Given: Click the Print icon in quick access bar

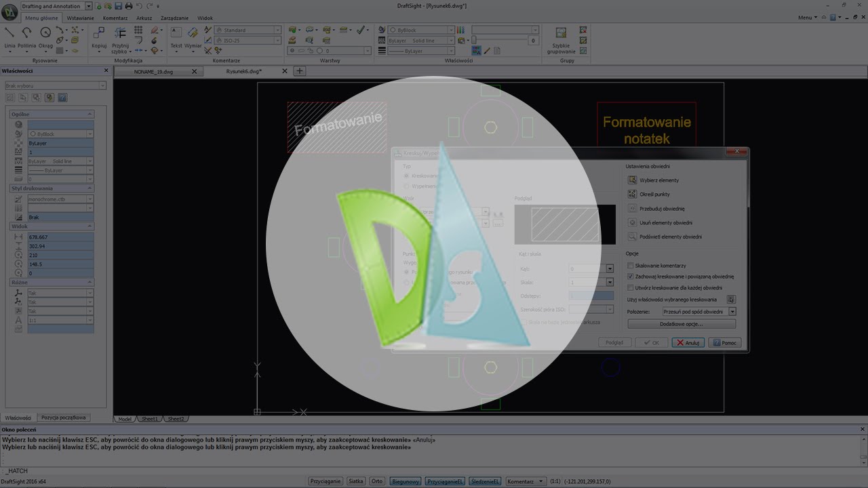Looking at the screenshot, I should [130, 6].
